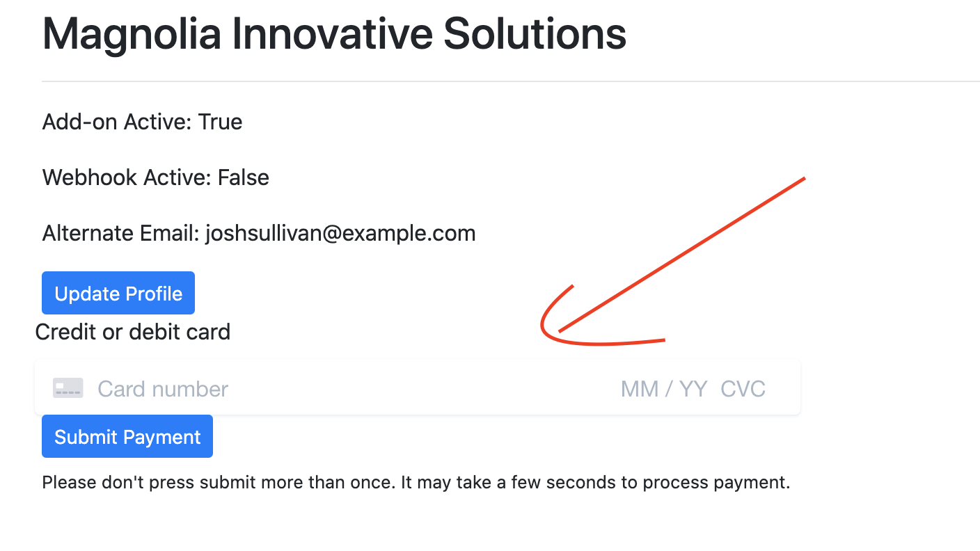Select the MM / YY expiry field

663,389
